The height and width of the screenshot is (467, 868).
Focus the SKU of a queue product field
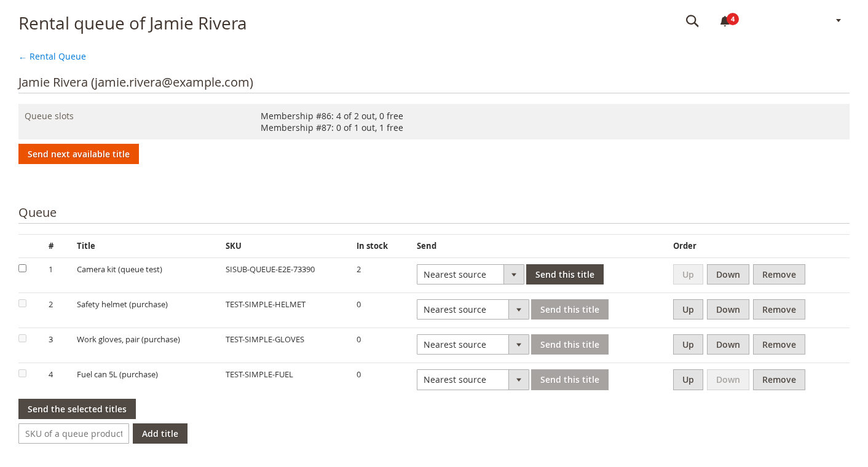pyautogui.click(x=74, y=434)
